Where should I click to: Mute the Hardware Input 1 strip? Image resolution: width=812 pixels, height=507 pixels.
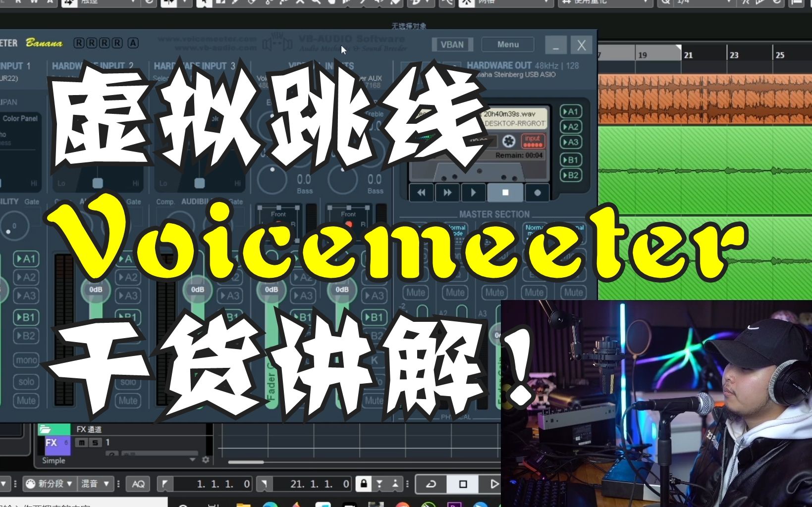pyautogui.click(x=26, y=401)
